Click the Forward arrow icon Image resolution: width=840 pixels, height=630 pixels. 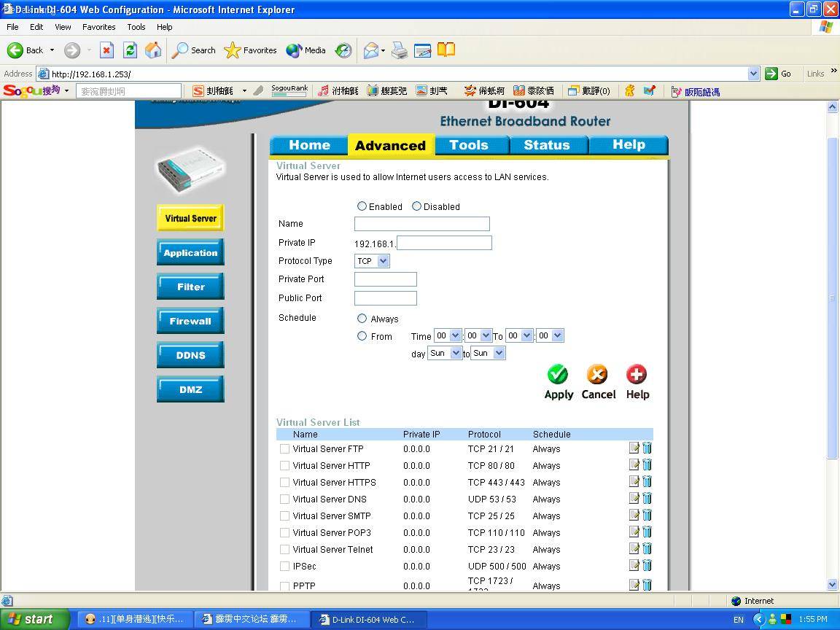click(x=71, y=50)
